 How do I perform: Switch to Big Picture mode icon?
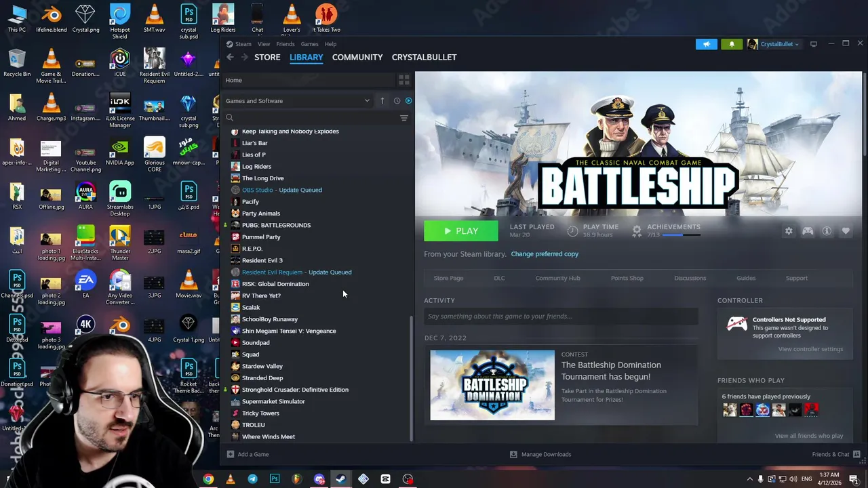pos(814,44)
